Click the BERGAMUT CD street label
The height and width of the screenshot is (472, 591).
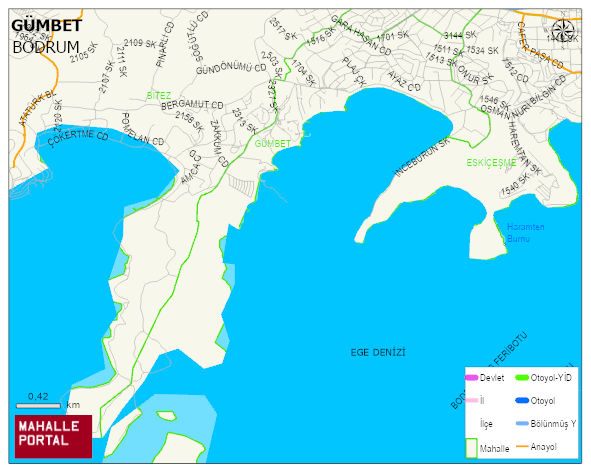point(192,105)
